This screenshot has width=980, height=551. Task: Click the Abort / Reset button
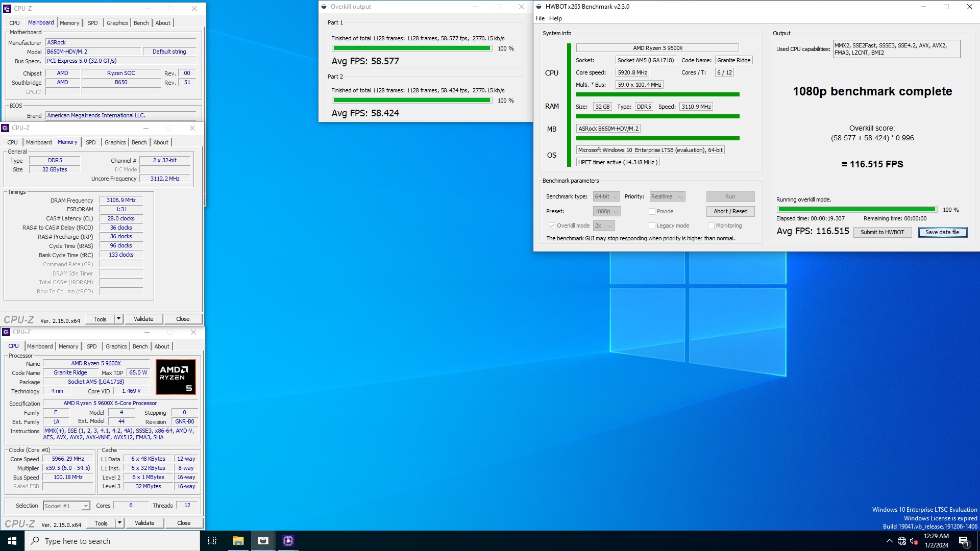[x=730, y=211]
